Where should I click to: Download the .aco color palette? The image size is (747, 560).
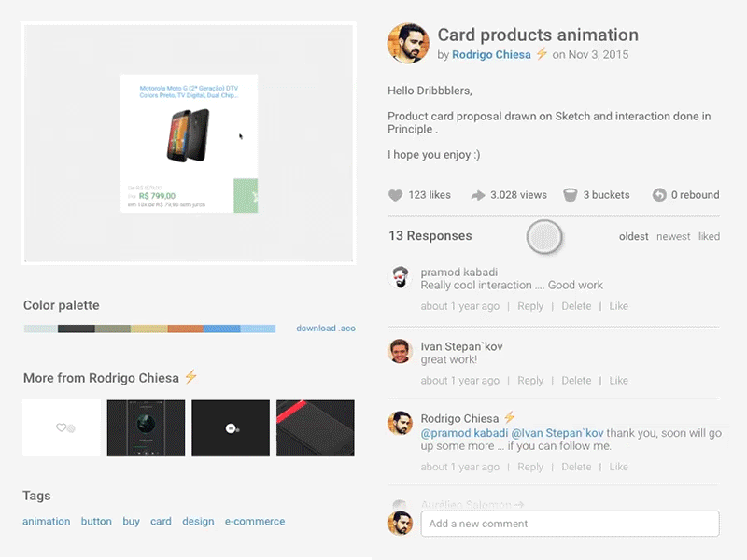tap(326, 329)
